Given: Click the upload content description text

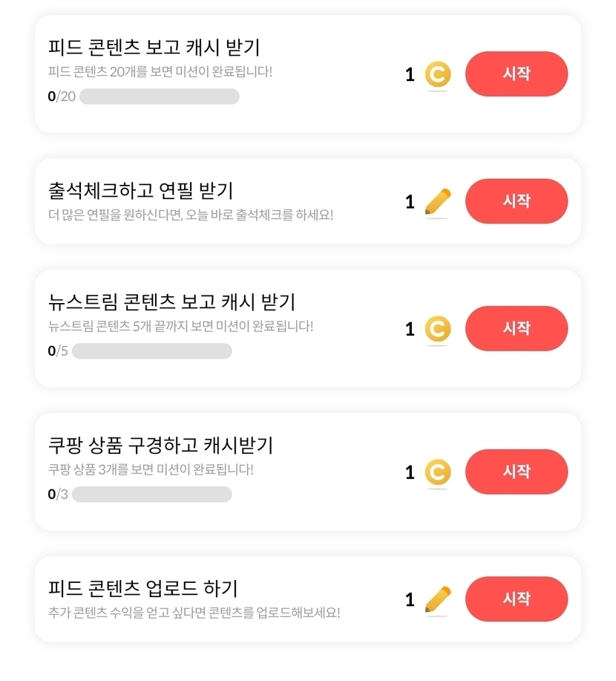Looking at the screenshot, I should pyautogui.click(x=194, y=613).
